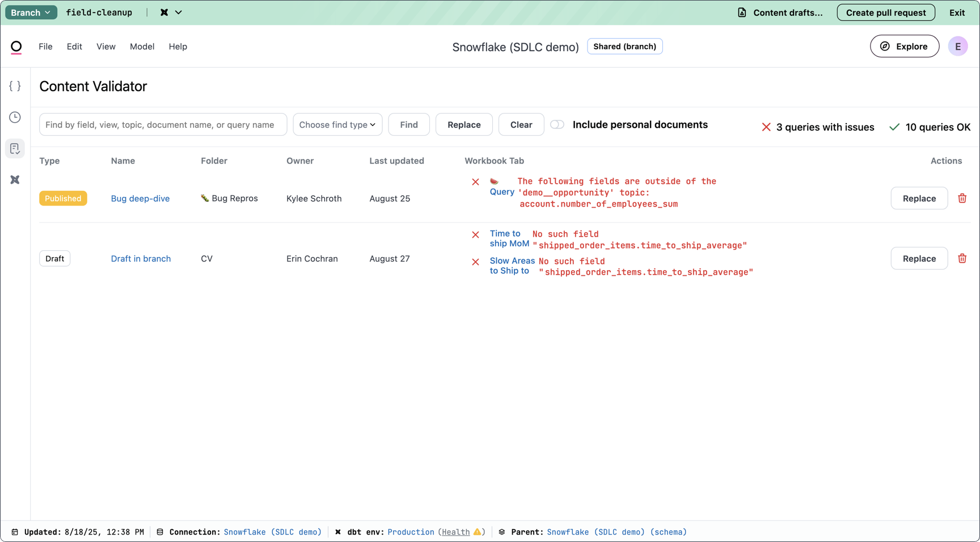
Task: Open the Content drafts document icon
Action: [x=742, y=12]
